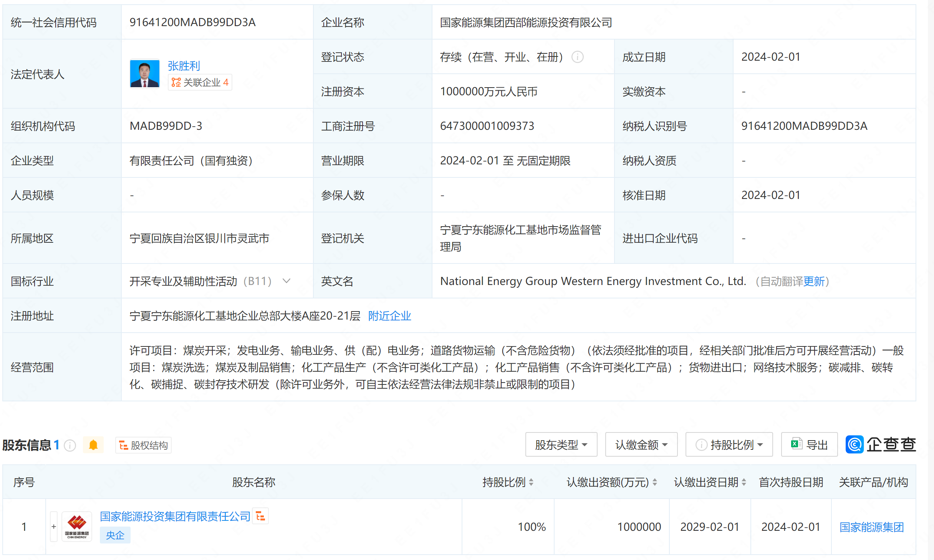Expand the 国标行业 B11 chevron
This screenshot has height=560, width=934.
tap(286, 281)
